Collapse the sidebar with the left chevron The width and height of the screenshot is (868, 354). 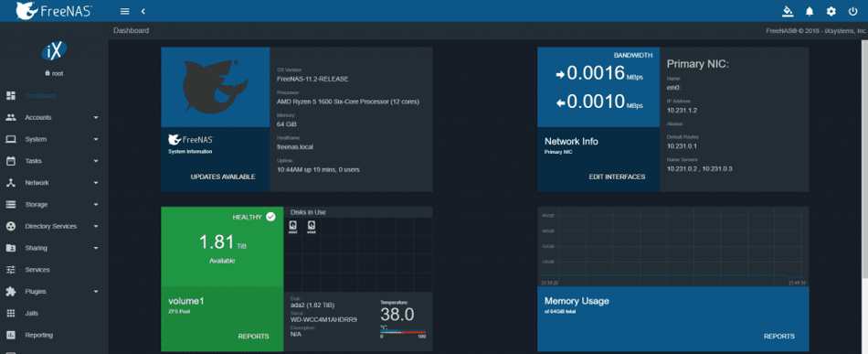[x=143, y=11]
